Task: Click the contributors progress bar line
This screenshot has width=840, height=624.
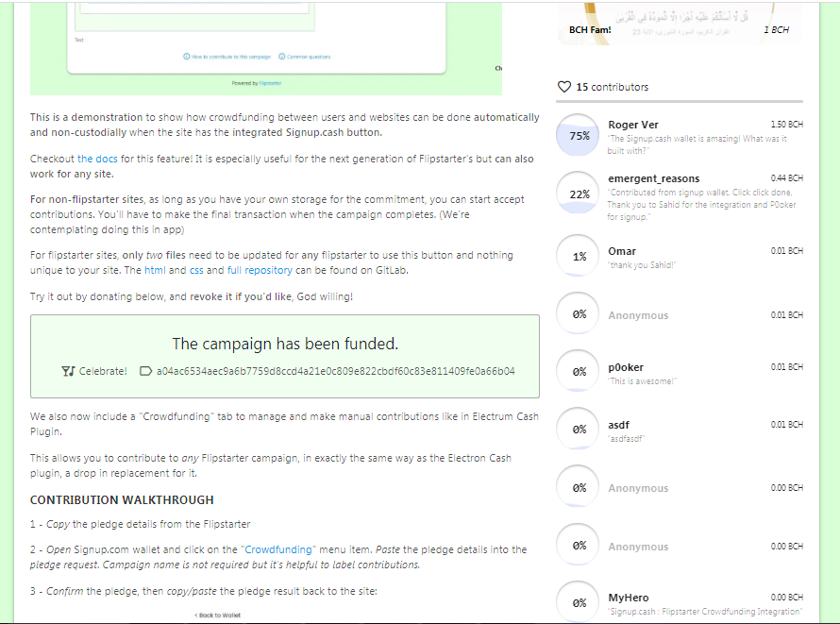Action: point(680,101)
